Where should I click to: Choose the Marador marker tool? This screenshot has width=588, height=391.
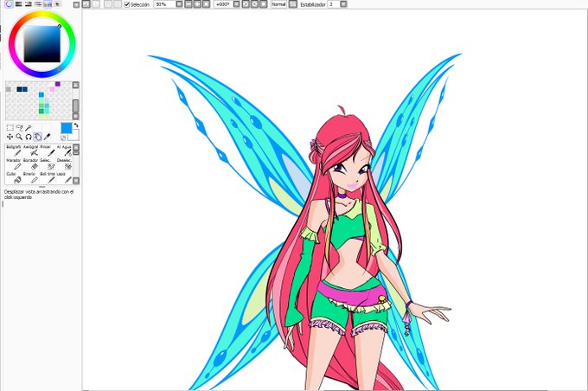click(14, 164)
